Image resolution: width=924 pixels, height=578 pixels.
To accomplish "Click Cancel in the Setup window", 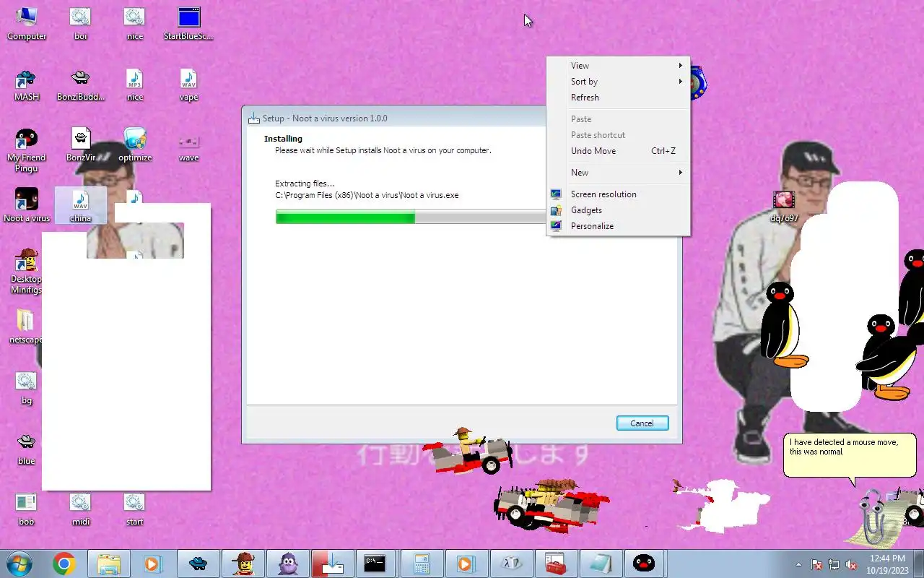I will point(642,423).
